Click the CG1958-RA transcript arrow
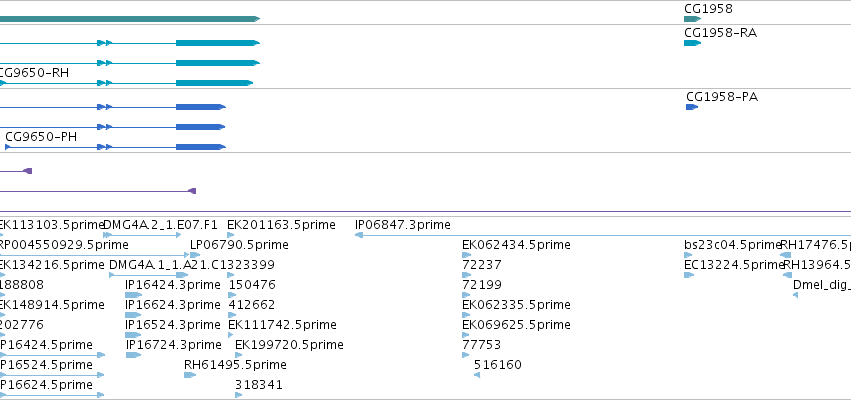 [x=693, y=43]
